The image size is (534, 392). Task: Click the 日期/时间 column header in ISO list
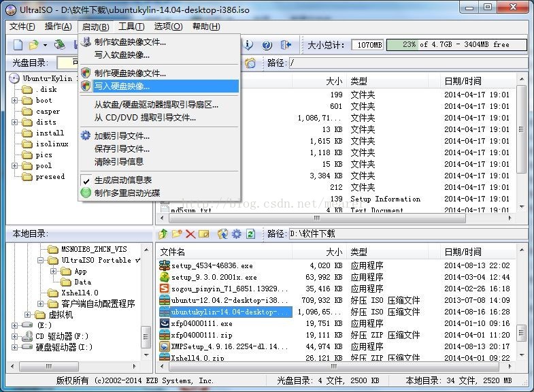coord(478,81)
